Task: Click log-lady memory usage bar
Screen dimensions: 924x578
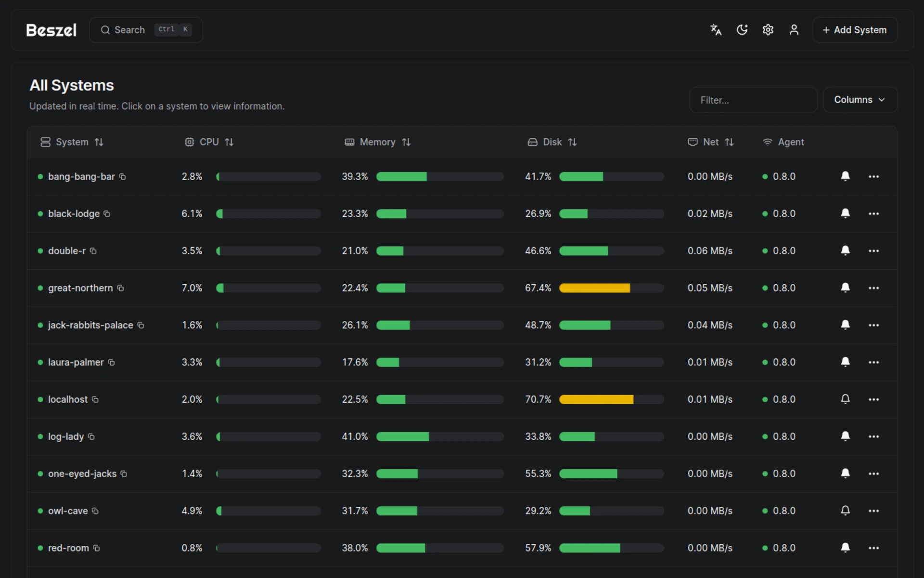Action: (440, 436)
